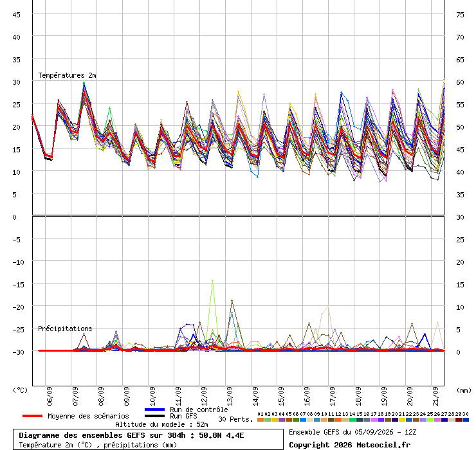
Task: Select the yellow perturbation 21 legend swatch
Action: [x=401, y=420]
